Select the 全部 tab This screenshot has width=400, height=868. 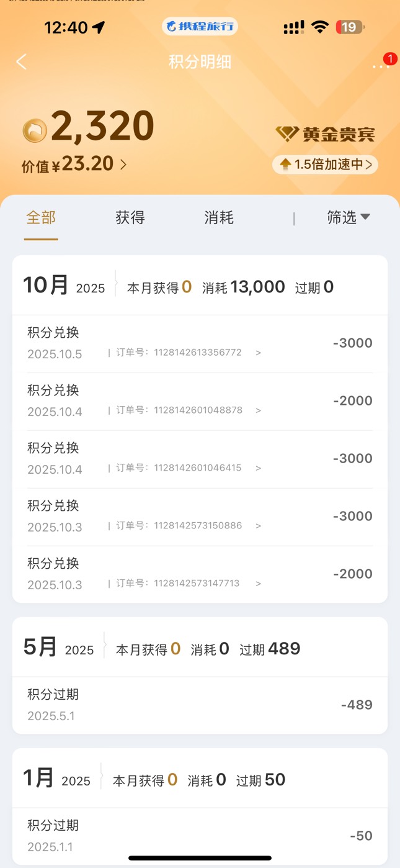41,217
